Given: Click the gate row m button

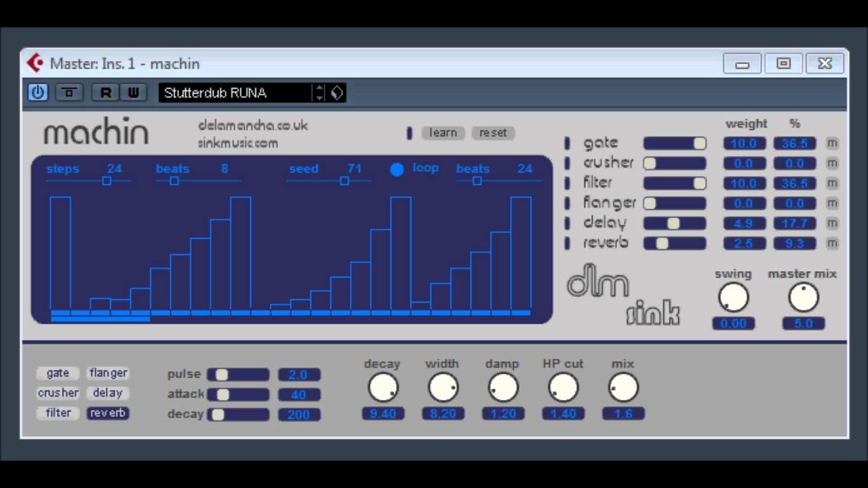Looking at the screenshot, I should click(832, 144).
